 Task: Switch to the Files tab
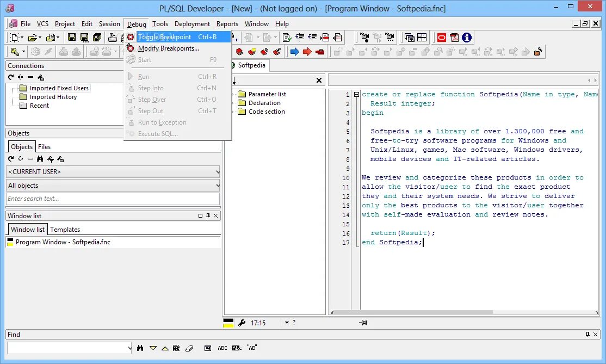point(44,147)
